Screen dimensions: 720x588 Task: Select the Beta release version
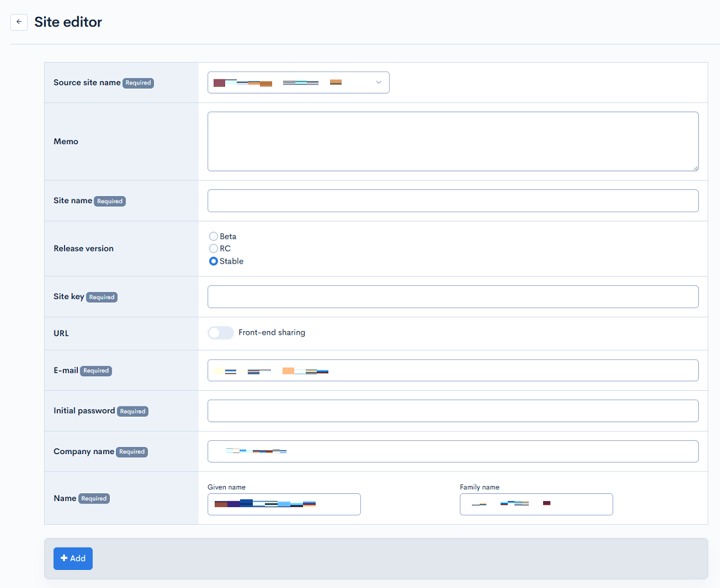[x=213, y=236]
